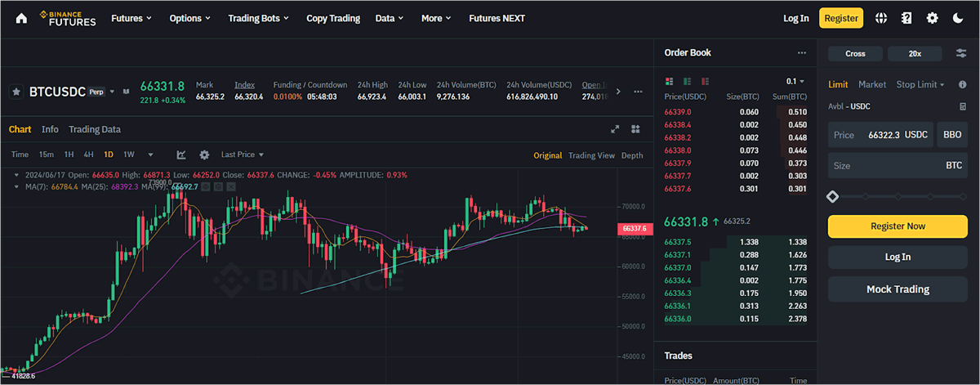Expand the Trading Bots menu
The image size is (980, 385).
pyautogui.click(x=258, y=18)
